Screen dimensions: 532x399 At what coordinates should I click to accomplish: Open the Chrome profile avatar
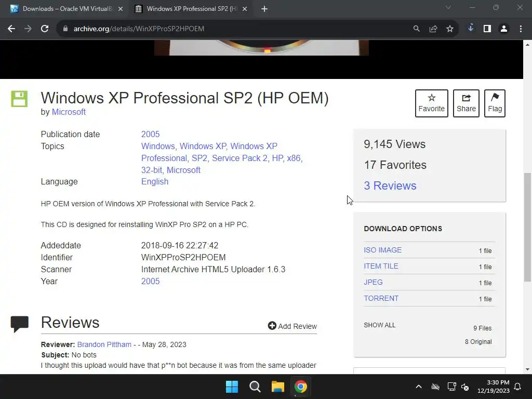click(x=504, y=29)
